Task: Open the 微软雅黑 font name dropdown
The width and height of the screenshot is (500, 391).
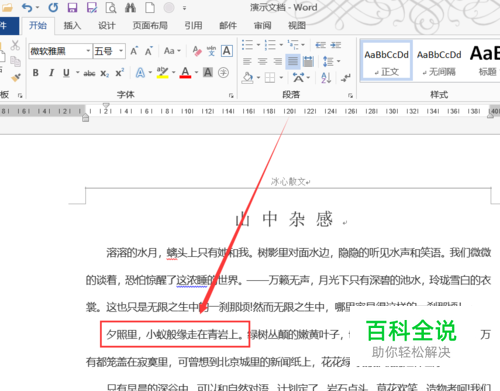Action: [88, 51]
